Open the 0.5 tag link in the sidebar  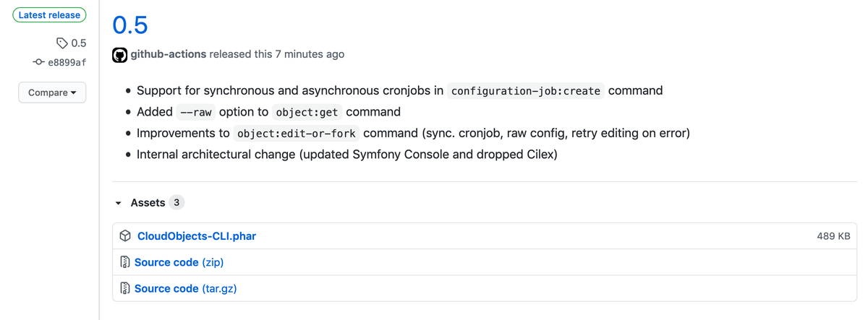79,43
